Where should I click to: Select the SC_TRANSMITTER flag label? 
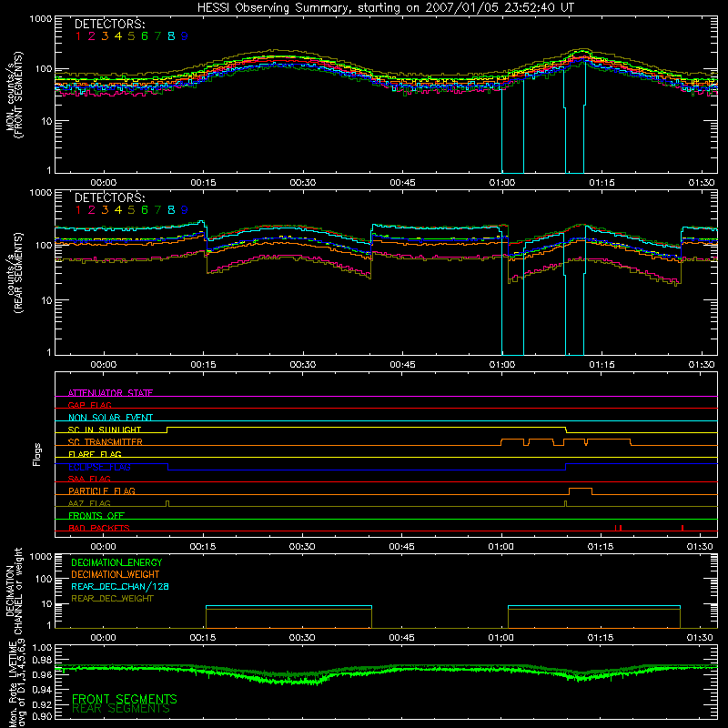[106, 442]
